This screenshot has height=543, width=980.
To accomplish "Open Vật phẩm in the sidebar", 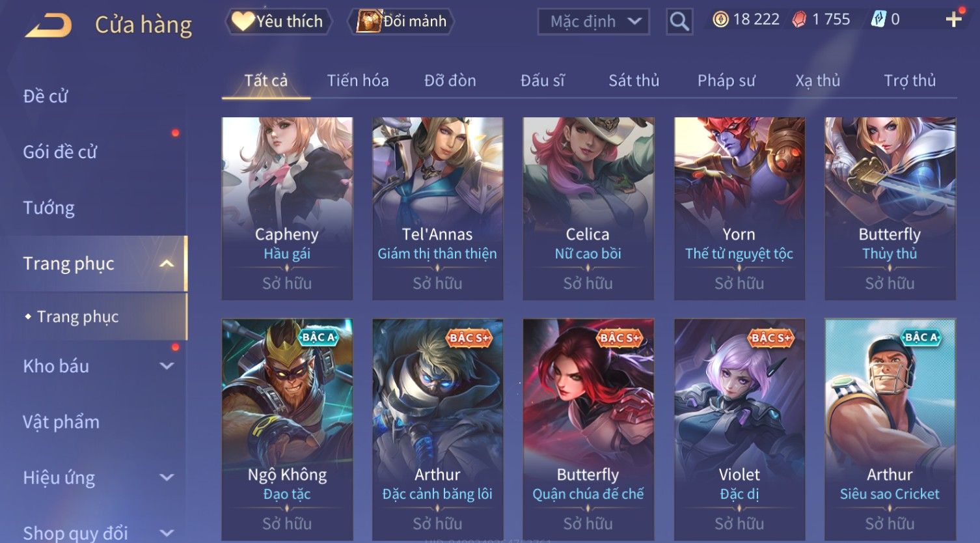I will [x=61, y=422].
